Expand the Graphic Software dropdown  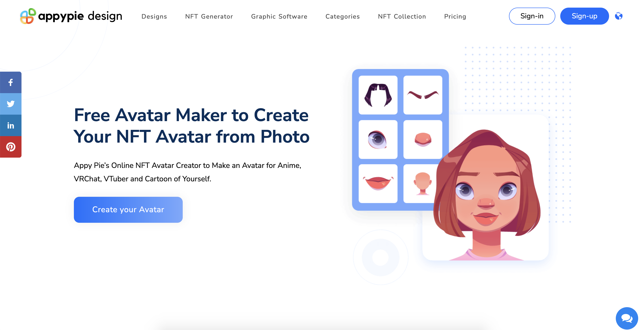point(279,16)
